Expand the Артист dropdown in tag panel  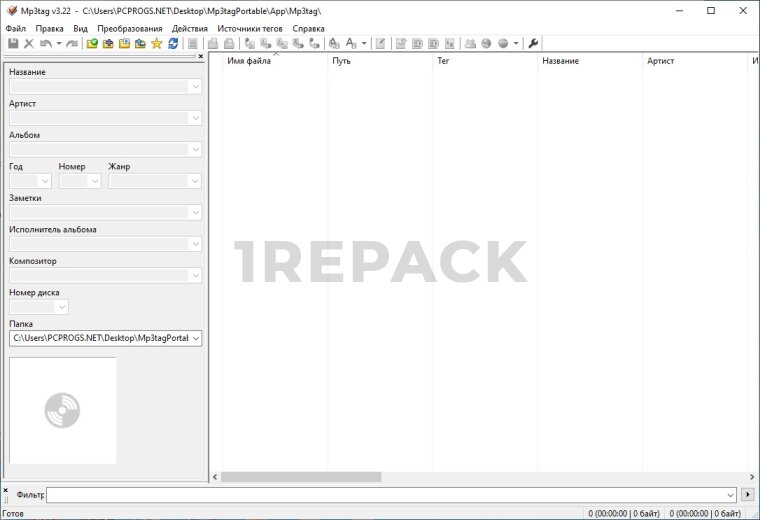coord(195,118)
